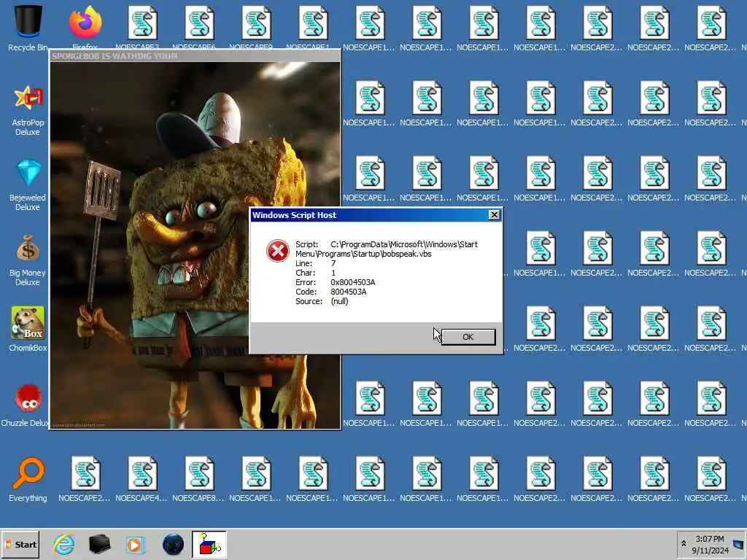Launch ChomikBox from the desktop

pos(28,329)
